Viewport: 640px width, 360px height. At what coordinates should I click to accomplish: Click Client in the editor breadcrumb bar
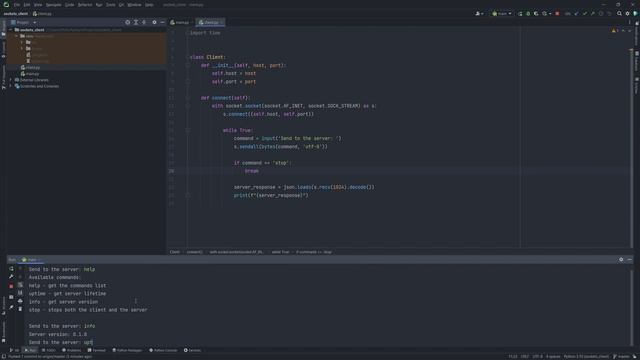point(175,252)
